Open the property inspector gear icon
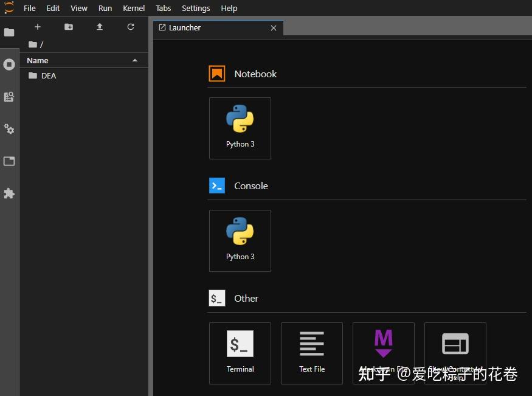The image size is (532, 396). point(9,129)
